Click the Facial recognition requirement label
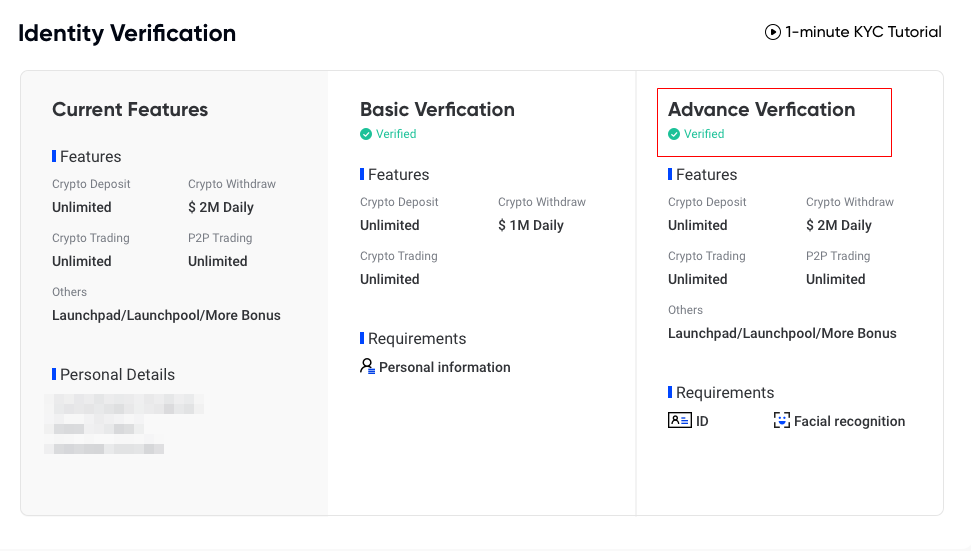The width and height of the screenshot is (971, 551). 849,421
